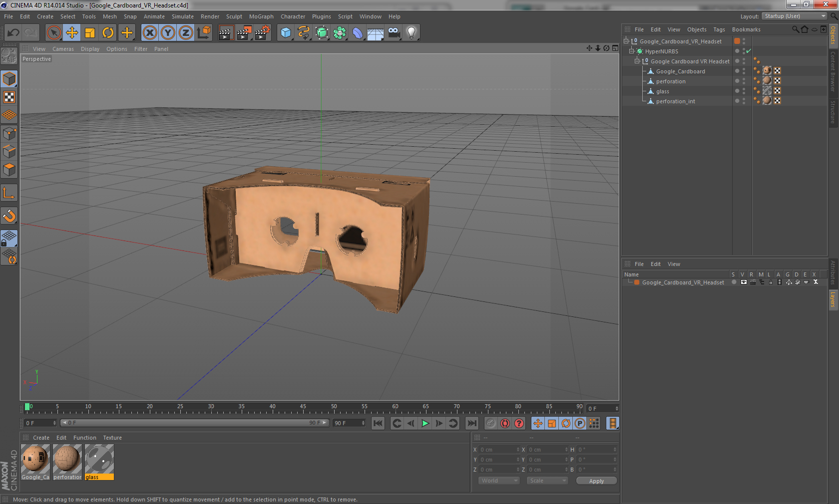Open the Mesh menu

(110, 16)
